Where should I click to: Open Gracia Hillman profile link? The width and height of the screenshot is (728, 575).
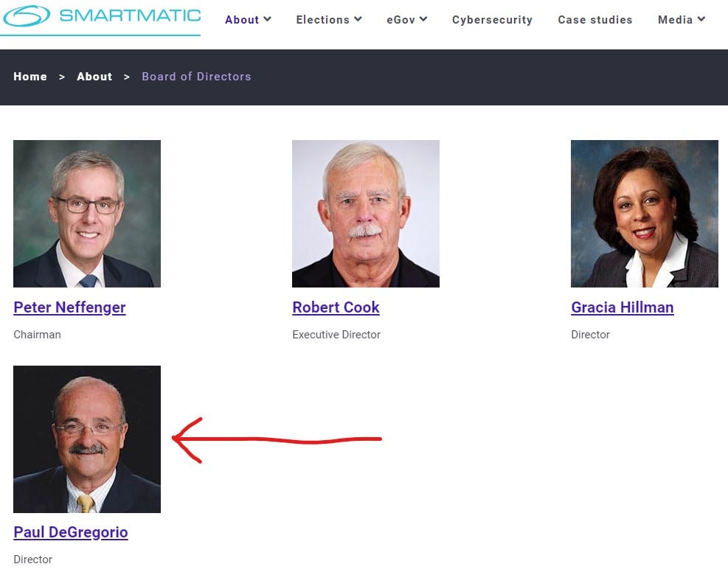pyautogui.click(x=622, y=307)
